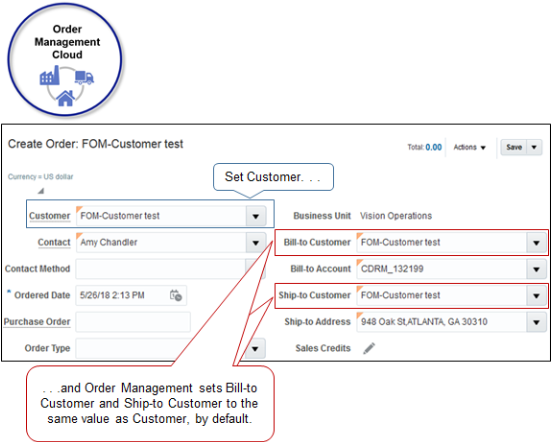552x443 pixels.
Task: Click the Create Order: FOM-Customer test heading
Action: point(96,144)
